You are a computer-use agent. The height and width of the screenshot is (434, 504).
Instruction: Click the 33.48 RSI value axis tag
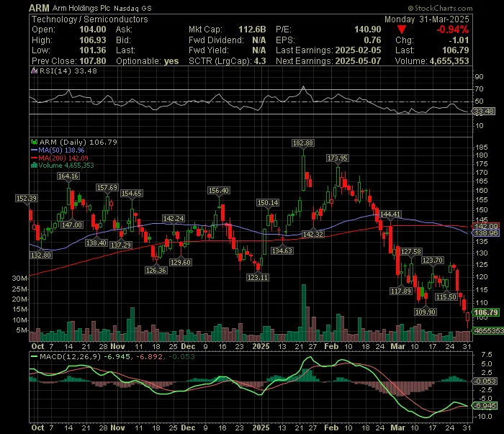[484, 111]
